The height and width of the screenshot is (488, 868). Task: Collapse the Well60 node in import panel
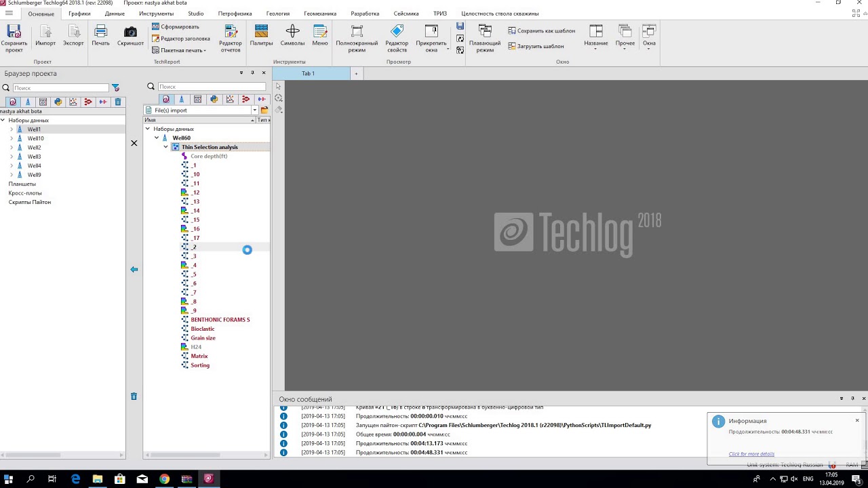tap(157, 138)
